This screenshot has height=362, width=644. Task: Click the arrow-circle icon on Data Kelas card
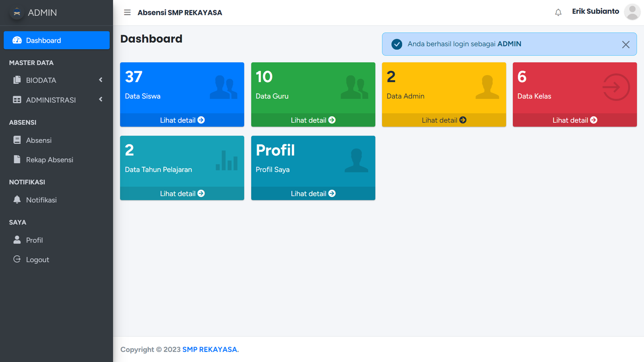[x=616, y=87]
